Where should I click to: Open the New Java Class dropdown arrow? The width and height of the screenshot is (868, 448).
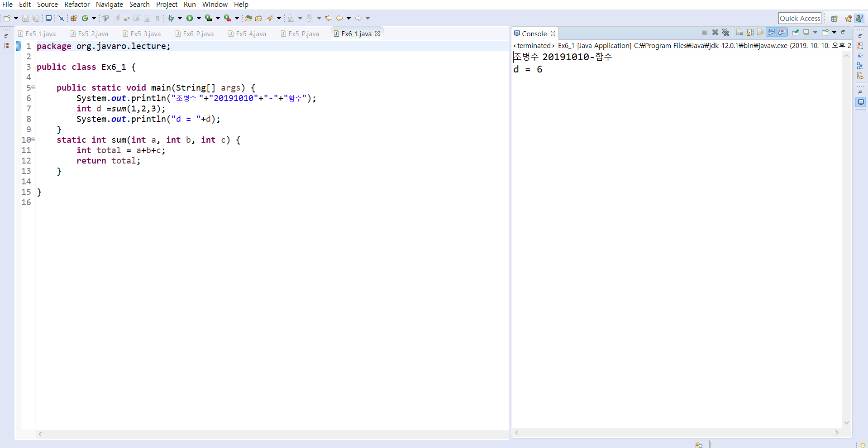(94, 18)
